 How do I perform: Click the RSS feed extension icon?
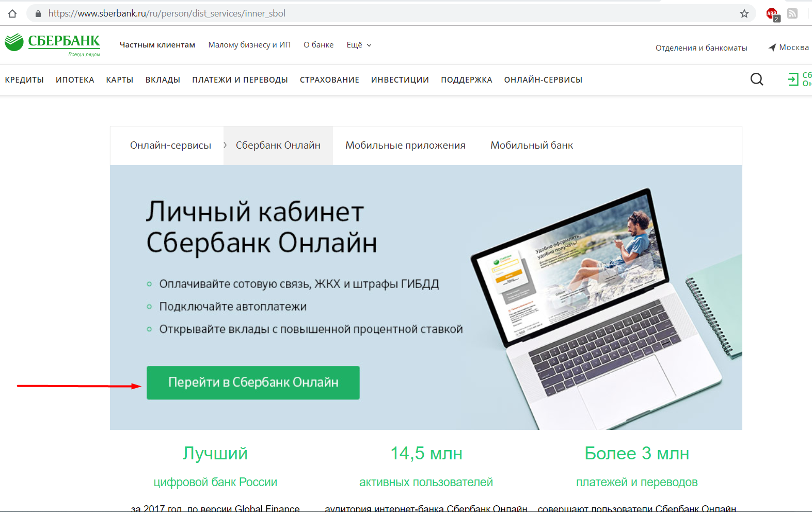(792, 14)
